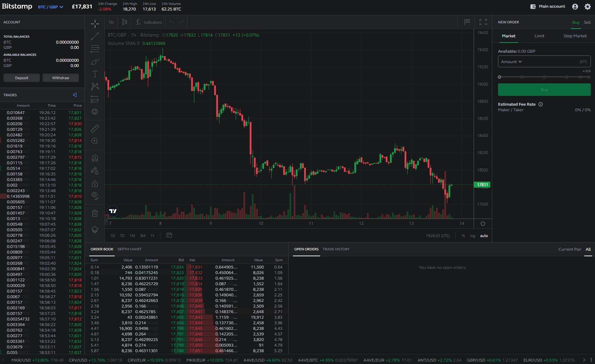Open the candlestick chart style selector
Viewport: 595px width, 364px height.
(125, 22)
